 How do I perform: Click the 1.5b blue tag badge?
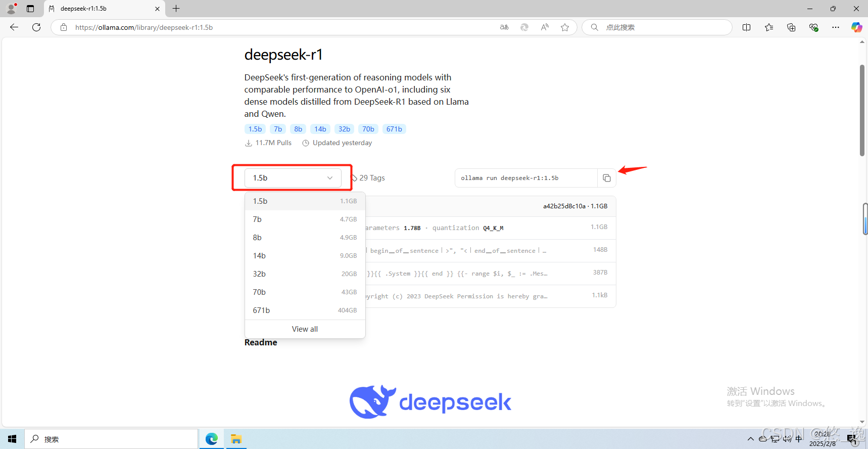(x=255, y=129)
